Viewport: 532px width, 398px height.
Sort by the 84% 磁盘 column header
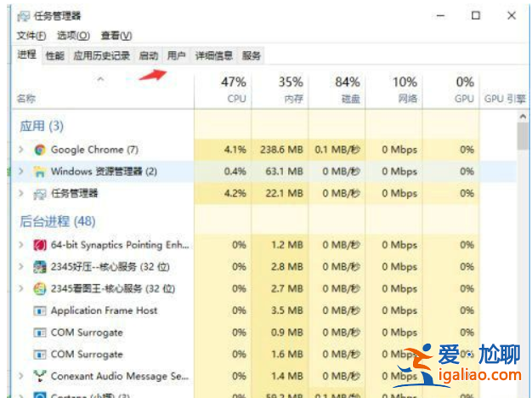[337, 91]
